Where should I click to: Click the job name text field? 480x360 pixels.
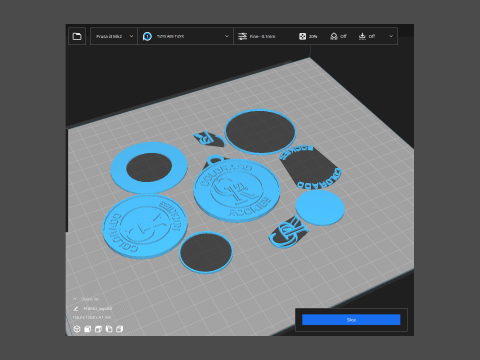click(98, 309)
